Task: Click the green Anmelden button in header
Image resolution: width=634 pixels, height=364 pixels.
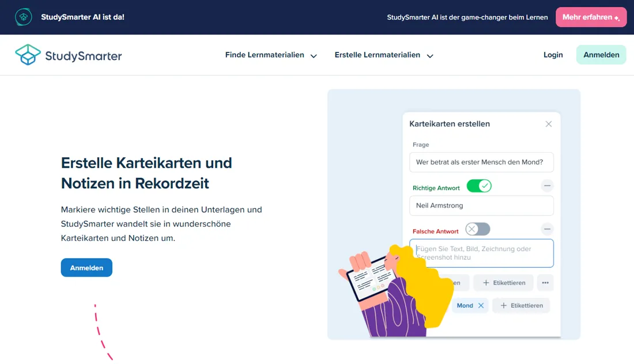Action: (x=601, y=55)
